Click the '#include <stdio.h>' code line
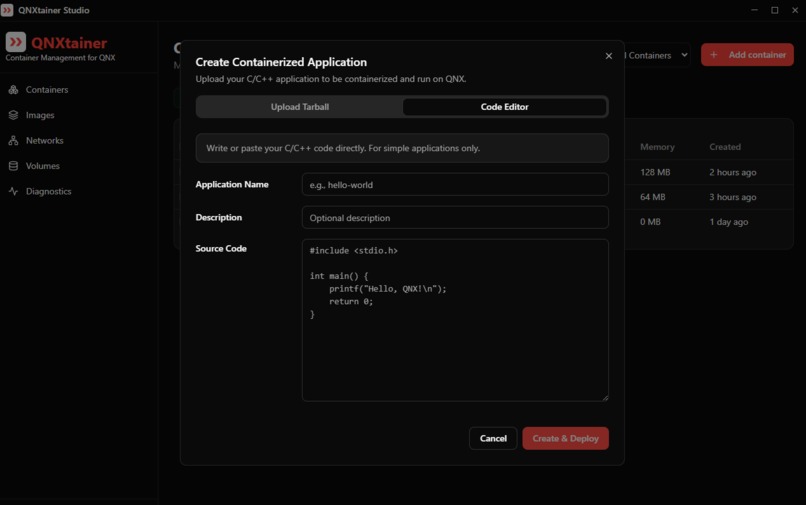This screenshot has height=505, width=806. click(354, 250)
